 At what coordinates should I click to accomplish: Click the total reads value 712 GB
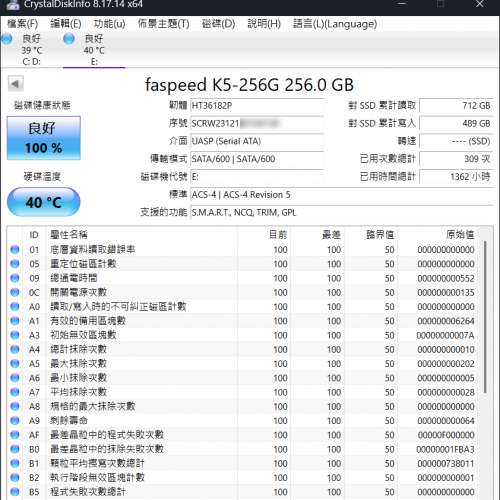click(456, 106)
